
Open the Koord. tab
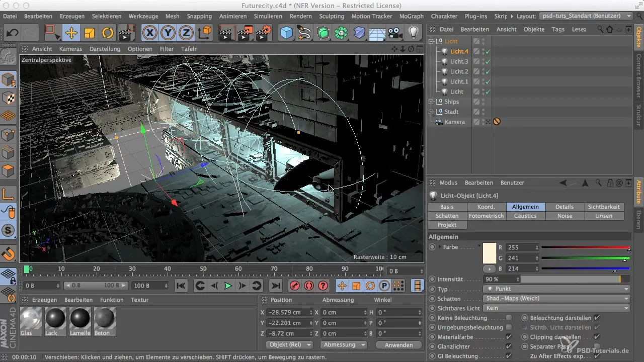click(x=487, y=207)
